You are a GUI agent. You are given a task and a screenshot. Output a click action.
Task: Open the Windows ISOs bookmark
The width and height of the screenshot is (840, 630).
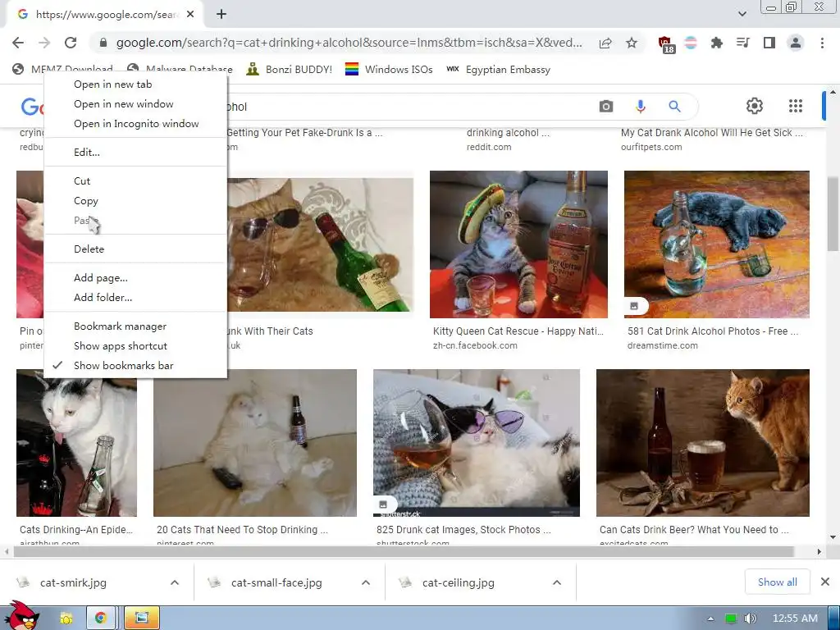pyautogui.click(x=388, y=69)
